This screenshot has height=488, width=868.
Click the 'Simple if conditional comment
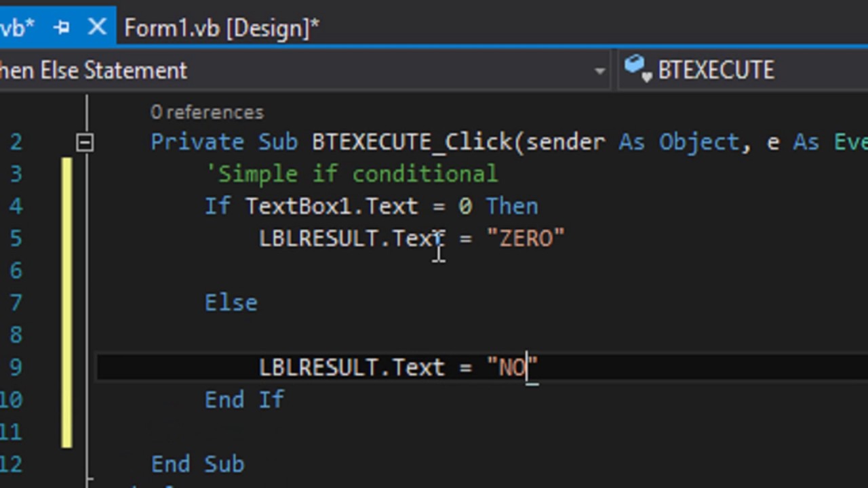(353, 174)
